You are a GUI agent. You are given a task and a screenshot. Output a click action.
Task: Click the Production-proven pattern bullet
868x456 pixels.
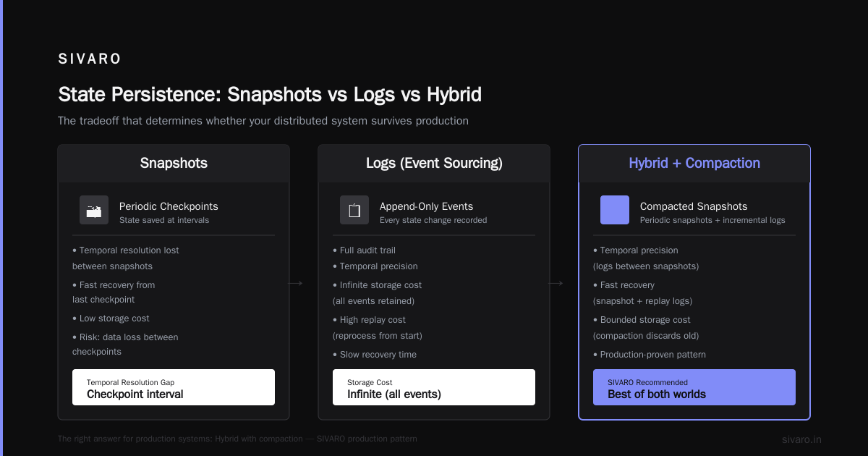point(650,355)
